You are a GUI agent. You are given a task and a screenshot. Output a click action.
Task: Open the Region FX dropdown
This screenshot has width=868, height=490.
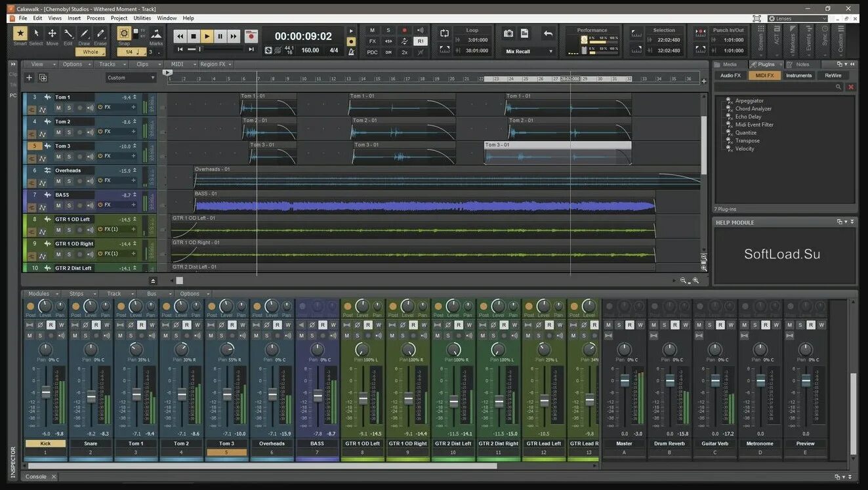(x=216, y=64)
